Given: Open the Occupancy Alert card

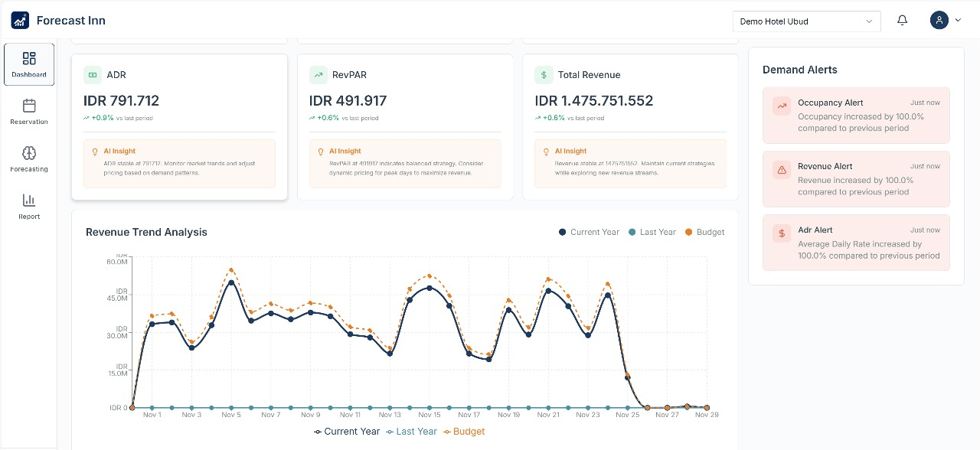Looking at the screenshot, I should coord(856,115).
